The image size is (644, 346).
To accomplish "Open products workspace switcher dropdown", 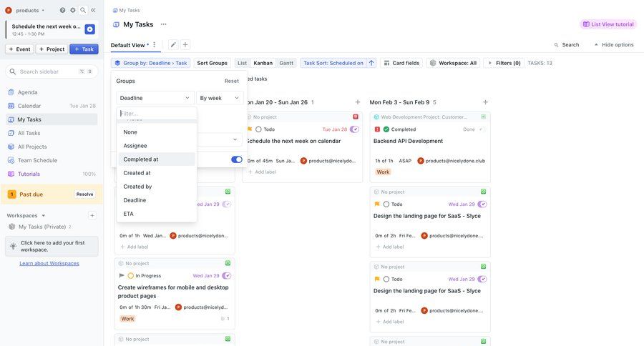I will (25, 10).
